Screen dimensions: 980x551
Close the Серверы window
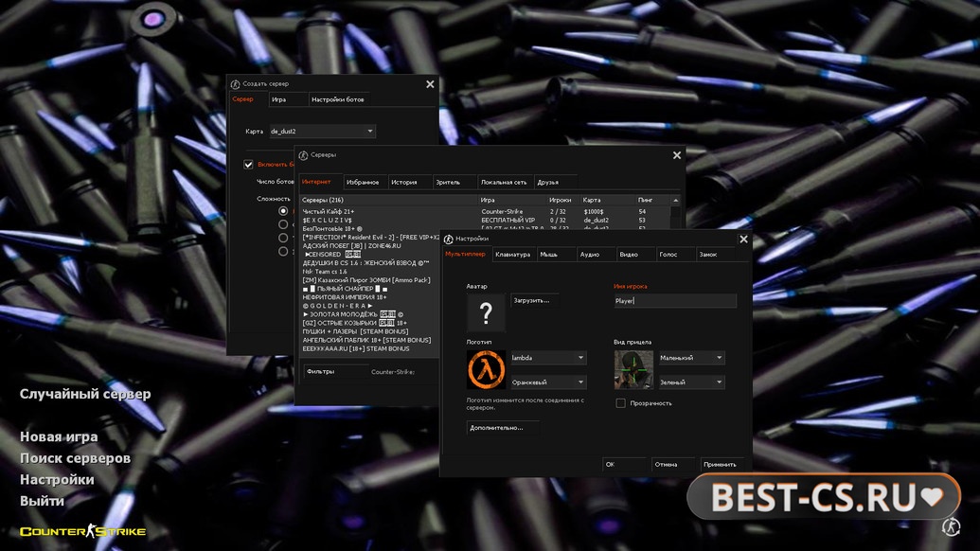point(677,155)
